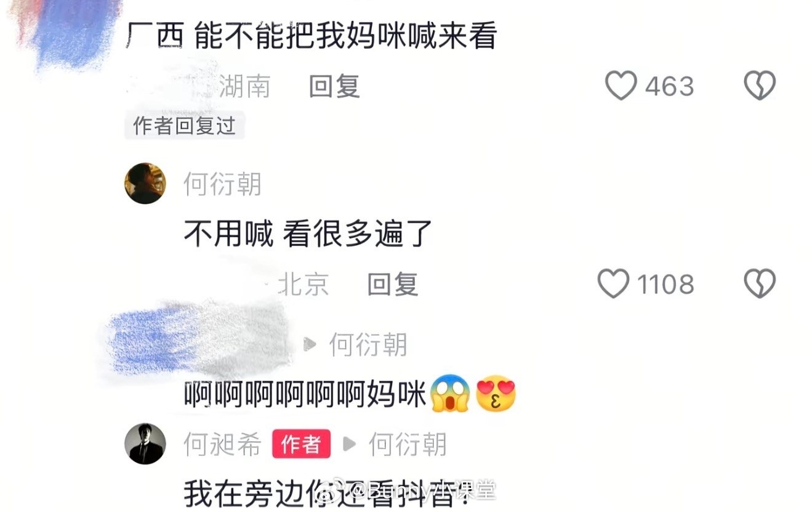
Task: Open the 何昶希 username link
Action: coord(222,444)
